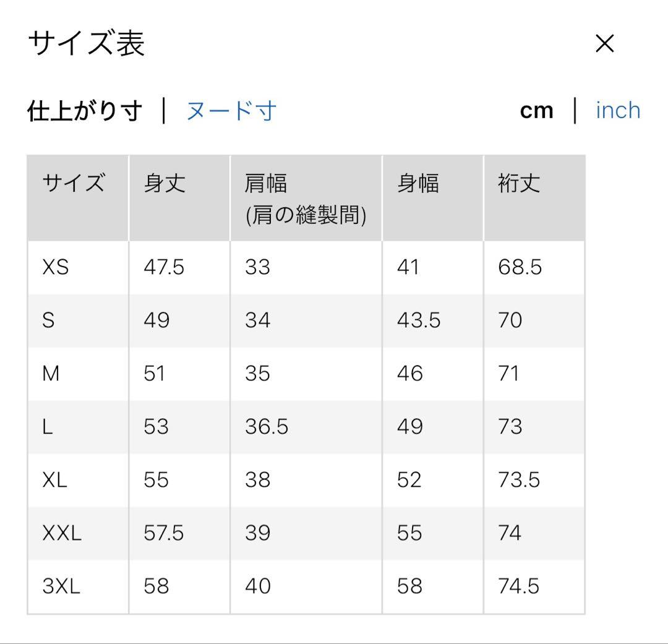Viewport: 668px width, 644px height.
Task: Select the L size row label
Action: [47, 426]
